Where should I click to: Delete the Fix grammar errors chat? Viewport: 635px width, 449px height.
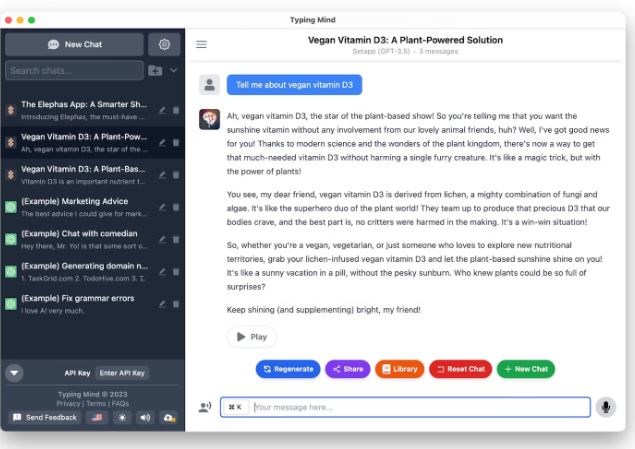pyautogui.click(x=176, y=304)
